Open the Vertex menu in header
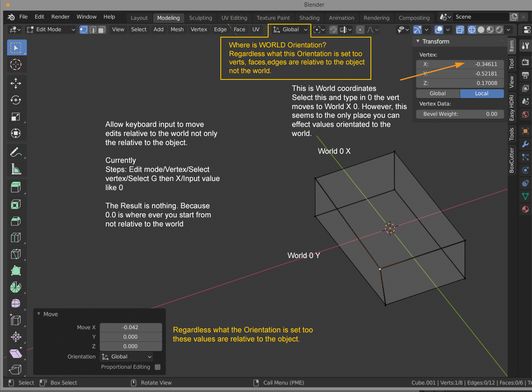This screenshot has width=532, height=392. pyautogui.click(x=199, y=30)
